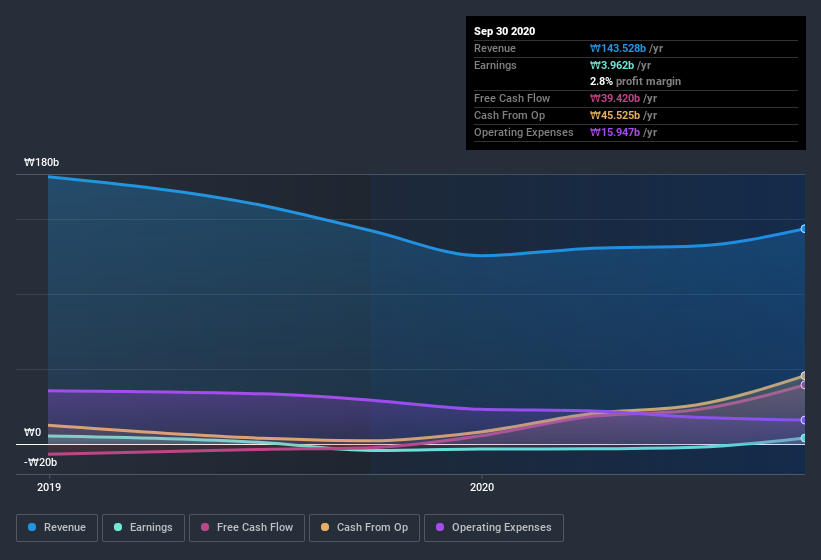
Task: Click the Free Cash Flow endpoint marker
Action: 803,385
